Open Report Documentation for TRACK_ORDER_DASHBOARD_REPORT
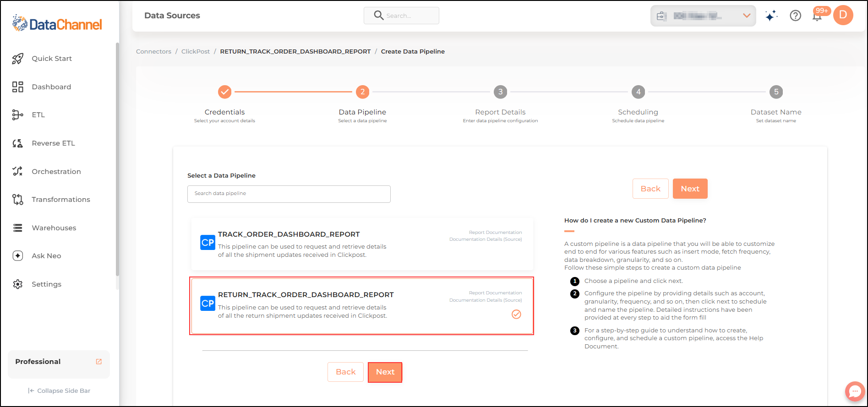The image size is (868, 407). click(x=495, y=233)
